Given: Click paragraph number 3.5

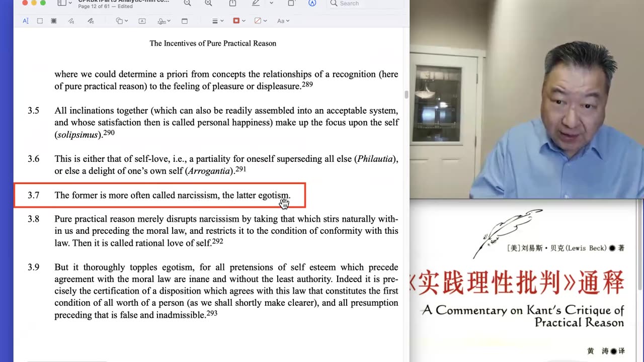Looking at the screenshot, I should pyautogui.click(x=33, y=111).
